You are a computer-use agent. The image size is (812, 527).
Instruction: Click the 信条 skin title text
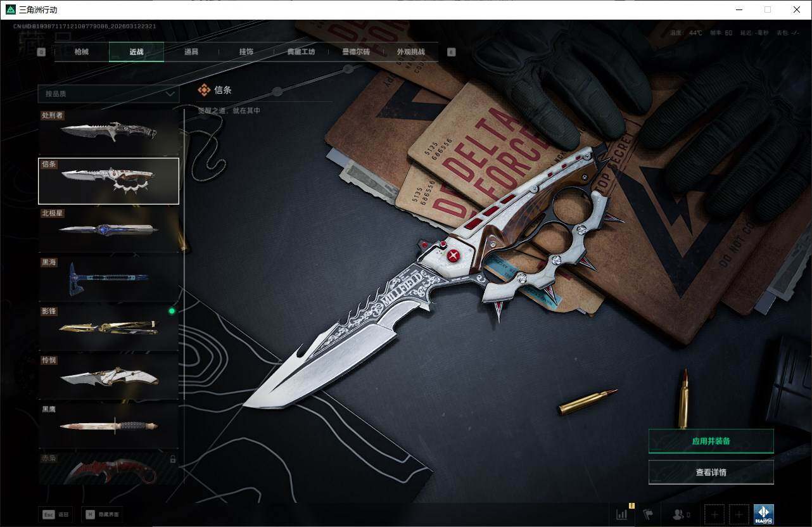point(223,90)
